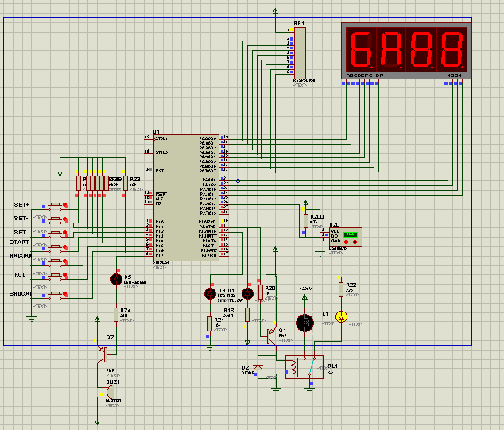Click the ground symbol below button column
Viewport: 504px width, 430px height.
pos(32,318)
